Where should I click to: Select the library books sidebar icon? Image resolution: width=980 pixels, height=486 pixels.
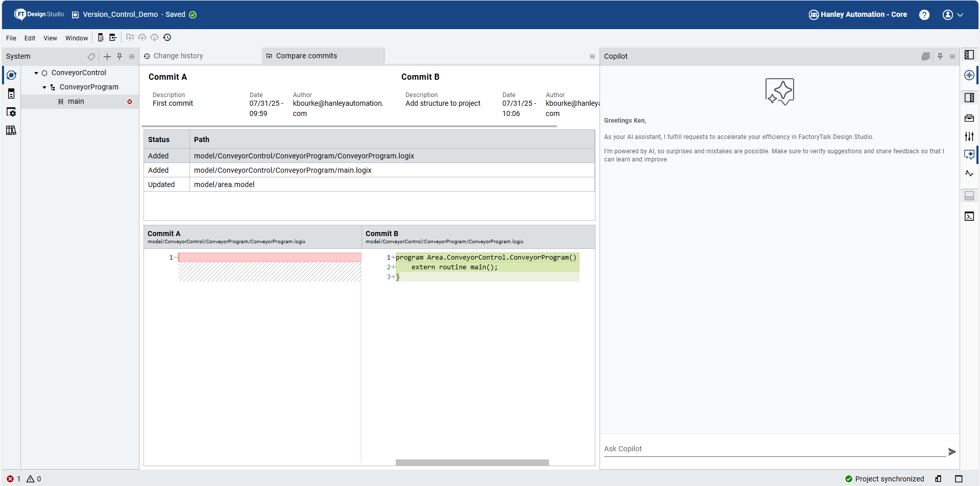pos(11,130)
